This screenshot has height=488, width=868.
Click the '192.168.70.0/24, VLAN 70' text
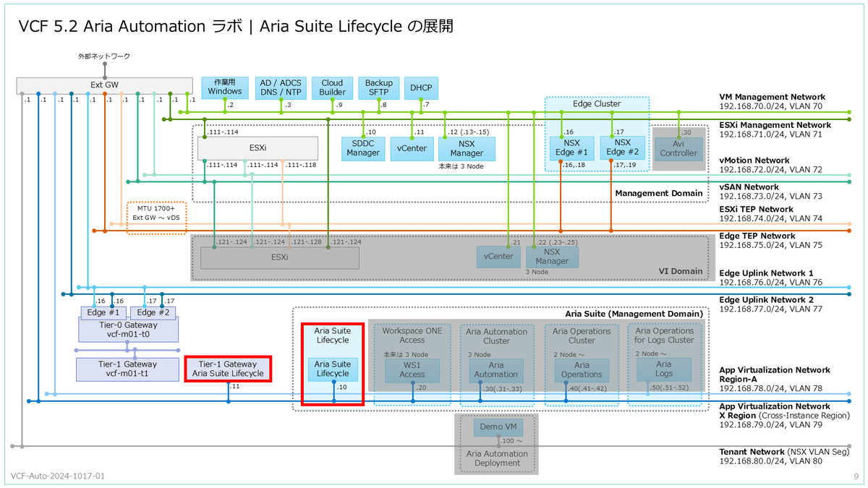[770, 106]
